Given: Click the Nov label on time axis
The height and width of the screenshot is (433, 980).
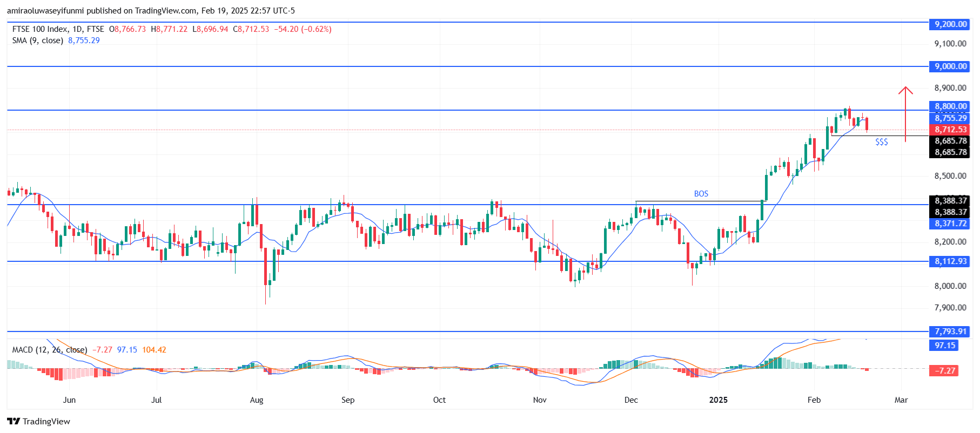Looking at the screenshot, I should coord(540,400).
